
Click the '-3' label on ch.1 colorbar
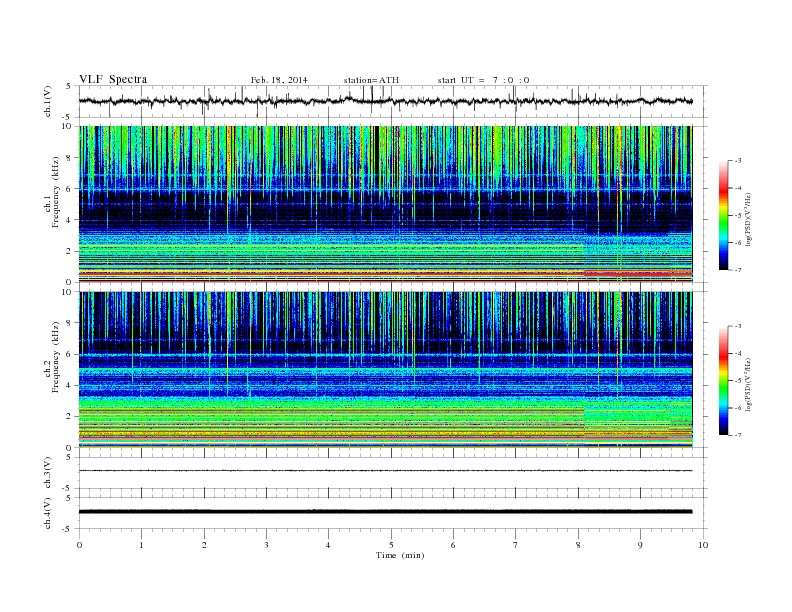(x=738, y=161)
